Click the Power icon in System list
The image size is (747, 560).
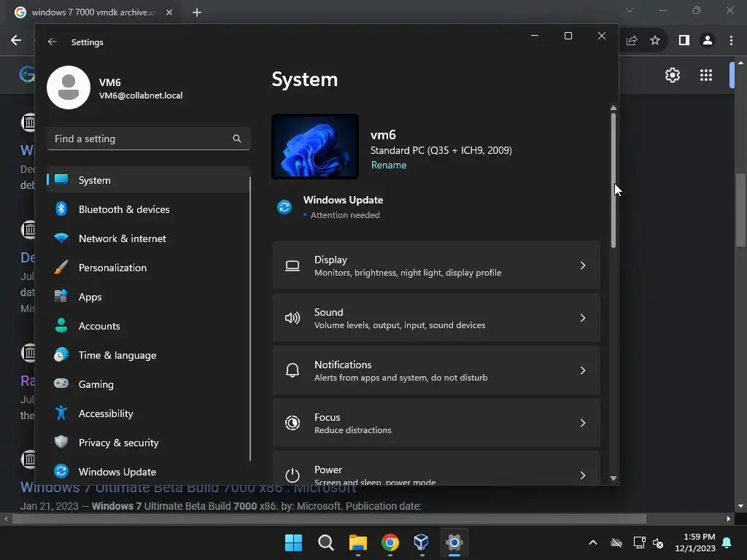click(293, 475)
